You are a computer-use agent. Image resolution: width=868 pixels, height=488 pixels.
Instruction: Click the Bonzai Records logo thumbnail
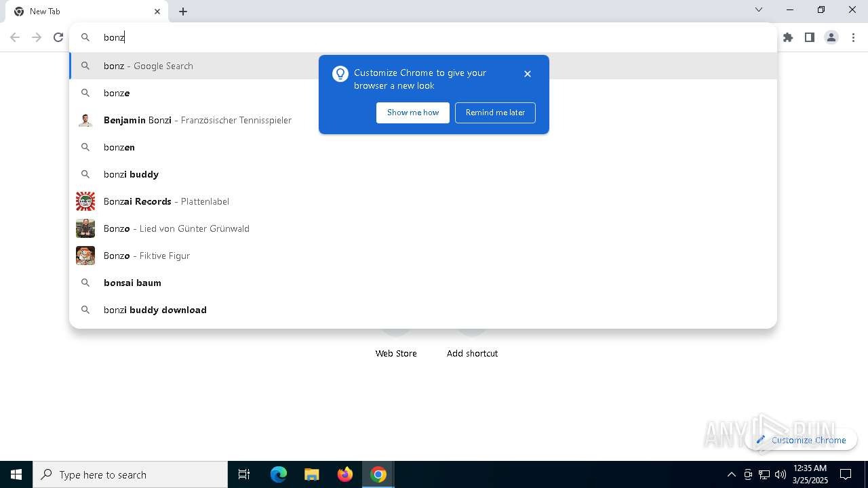pos(85,201)
